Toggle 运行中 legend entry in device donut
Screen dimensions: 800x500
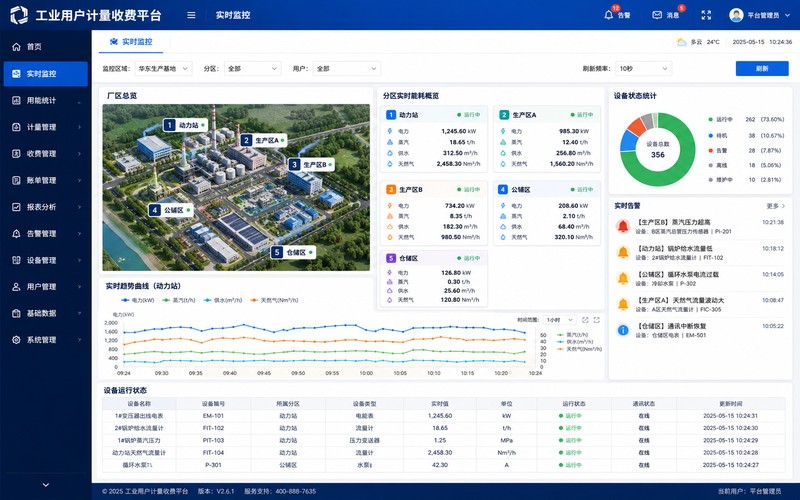click(x=746, y=119)
